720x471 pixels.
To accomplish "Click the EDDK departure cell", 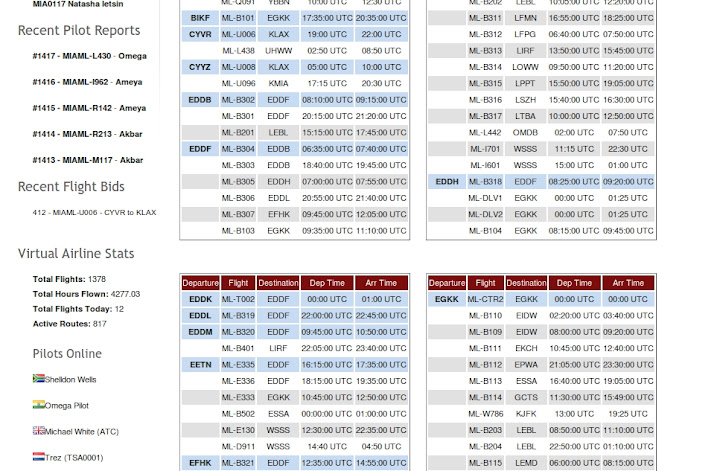I will [200, 299].
